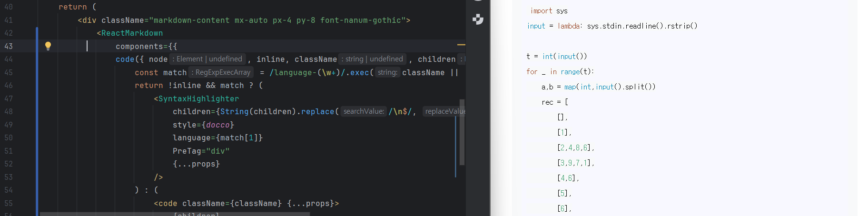This screenshot has height=216, width=868.
Task: Place cursor on PreTag "div" attribute
Action: click(x=201, y=151)
